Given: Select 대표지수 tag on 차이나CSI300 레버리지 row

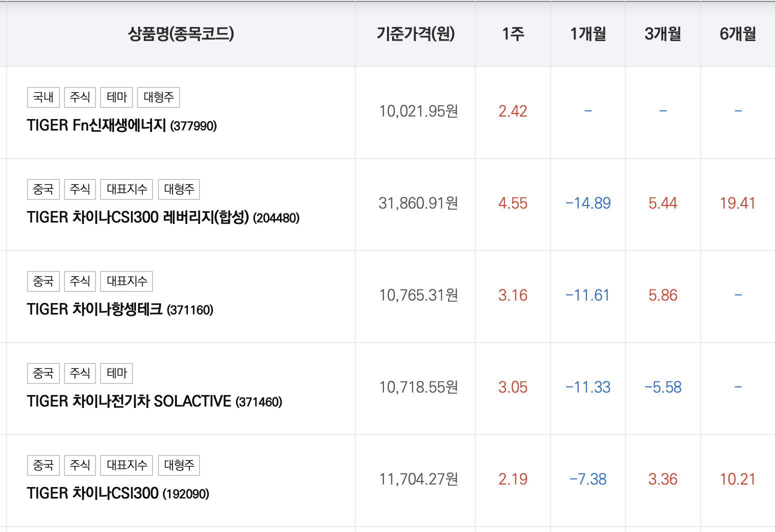Looking at the screenshot, I should [126, 189].
